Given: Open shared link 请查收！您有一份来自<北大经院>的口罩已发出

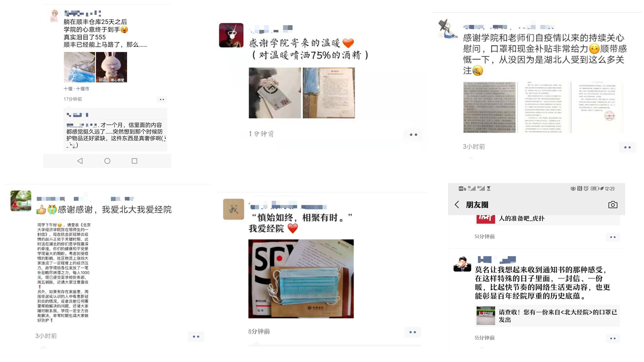Looking at the screenshot, I should click(547, 316).
